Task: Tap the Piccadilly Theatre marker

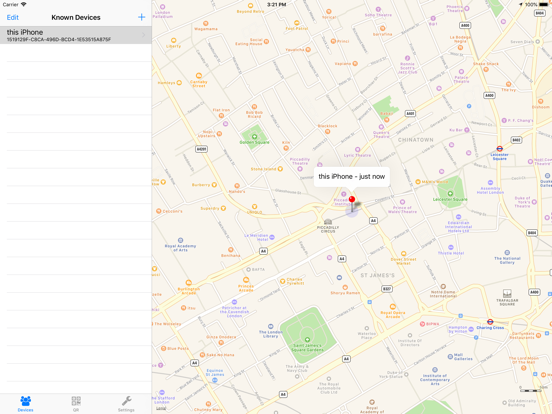Action: (300, 169)
